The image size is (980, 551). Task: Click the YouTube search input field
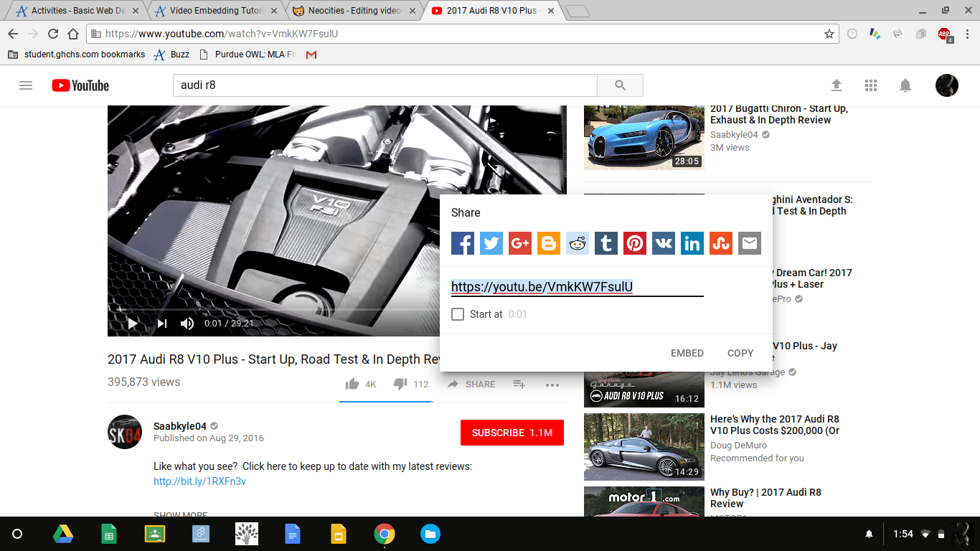tap(385, 85)
